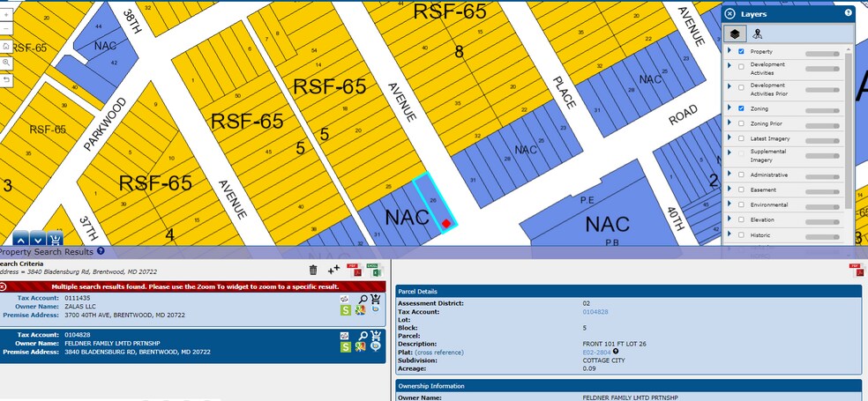Expand the Property layer group

click(730, 52)
